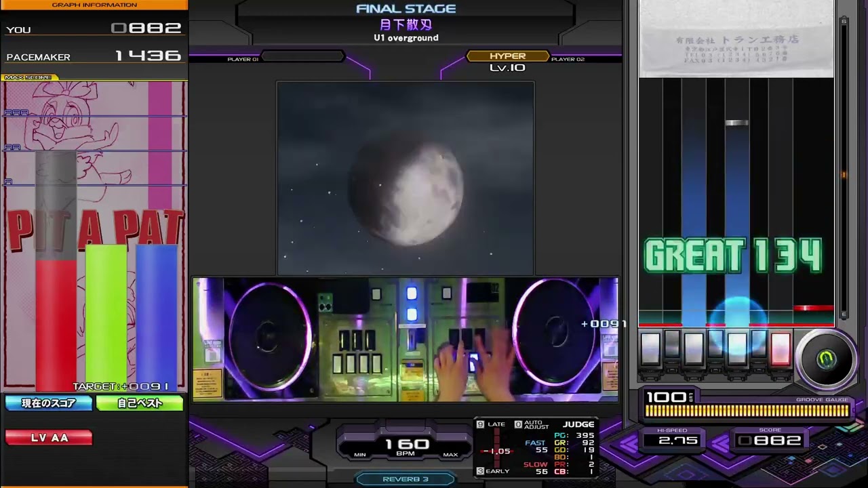Screen dimensions: 868x488
Task: Click the YOU score 0882
Action: tap(146, 28)
